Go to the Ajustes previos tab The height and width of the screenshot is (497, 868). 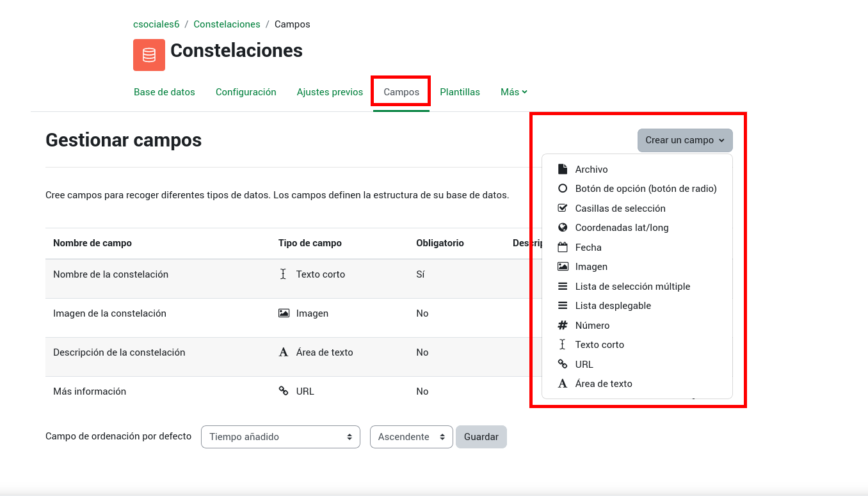pyautogui.click(x=330, y=92)
